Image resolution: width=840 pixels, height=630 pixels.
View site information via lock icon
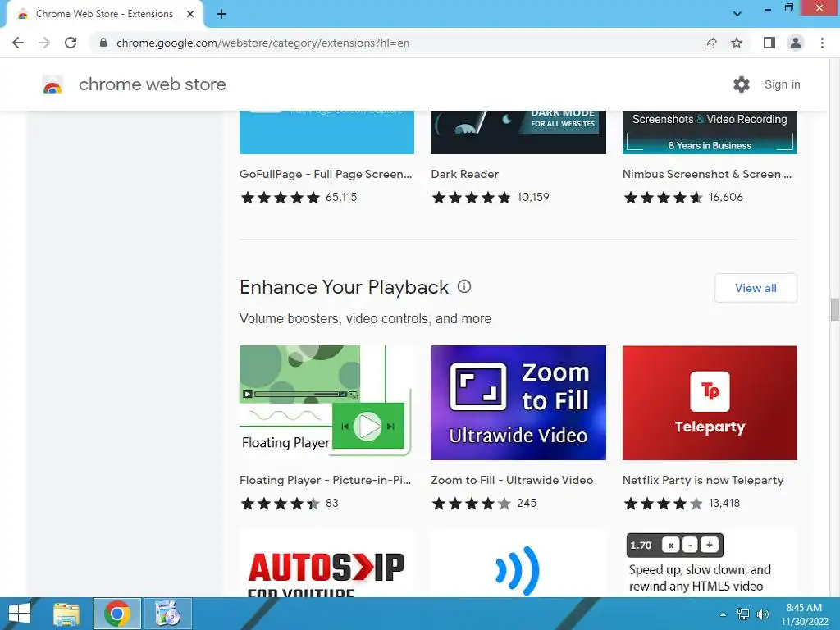click(x=103, y=43)
